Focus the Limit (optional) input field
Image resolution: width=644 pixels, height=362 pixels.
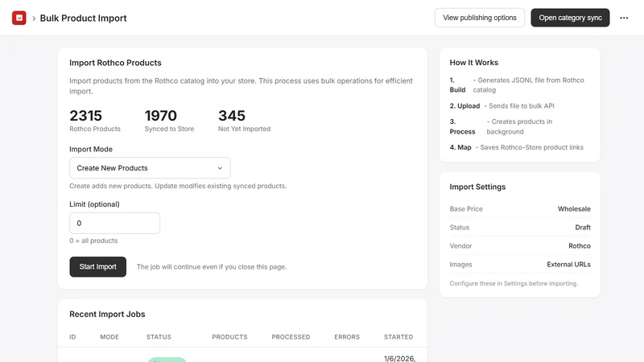click(x=114, y=224)
